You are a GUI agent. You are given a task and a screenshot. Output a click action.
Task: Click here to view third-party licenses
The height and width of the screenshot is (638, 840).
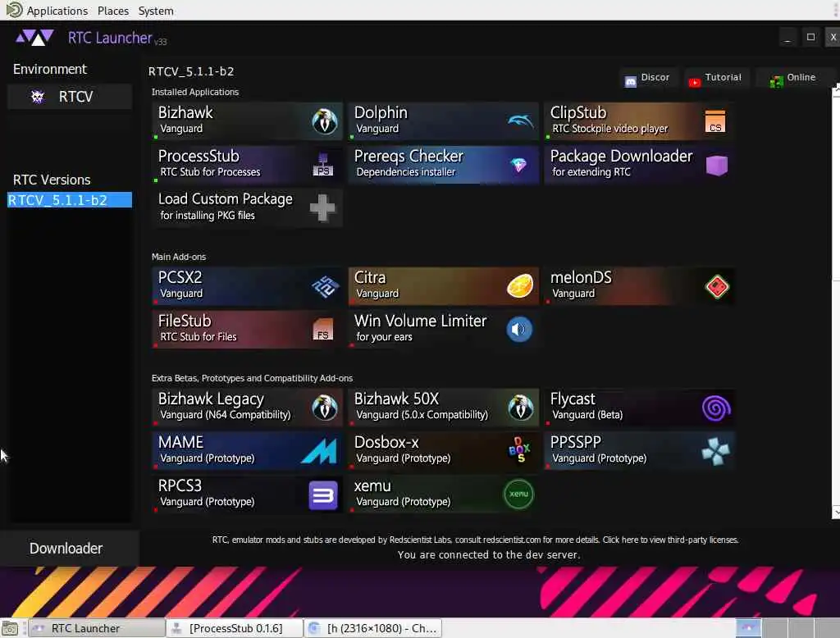(671, 540)
